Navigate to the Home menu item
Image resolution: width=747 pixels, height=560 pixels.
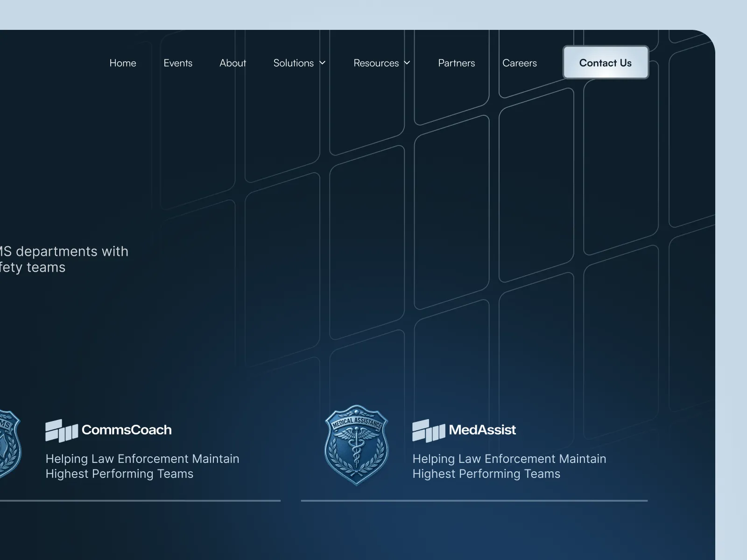(122, 63)
